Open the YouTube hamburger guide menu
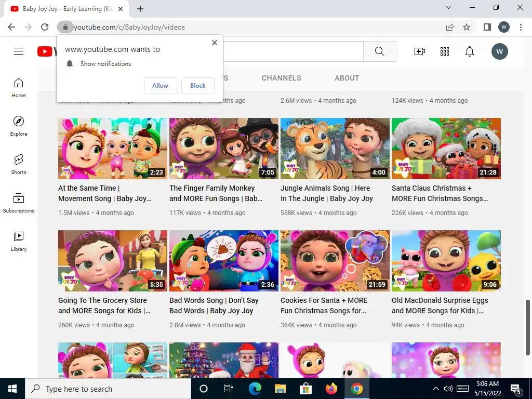 (x=19, y=51)
